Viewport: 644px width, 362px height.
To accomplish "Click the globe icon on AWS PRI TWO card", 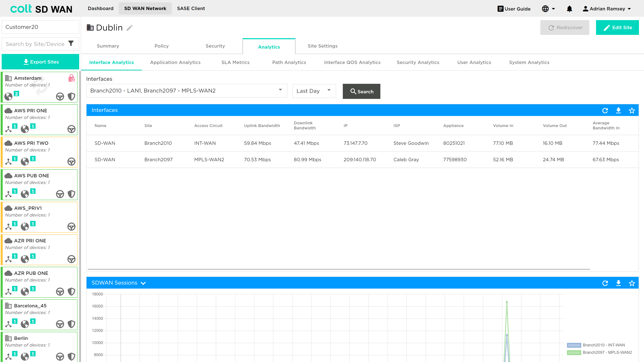I will pos(24,161).
